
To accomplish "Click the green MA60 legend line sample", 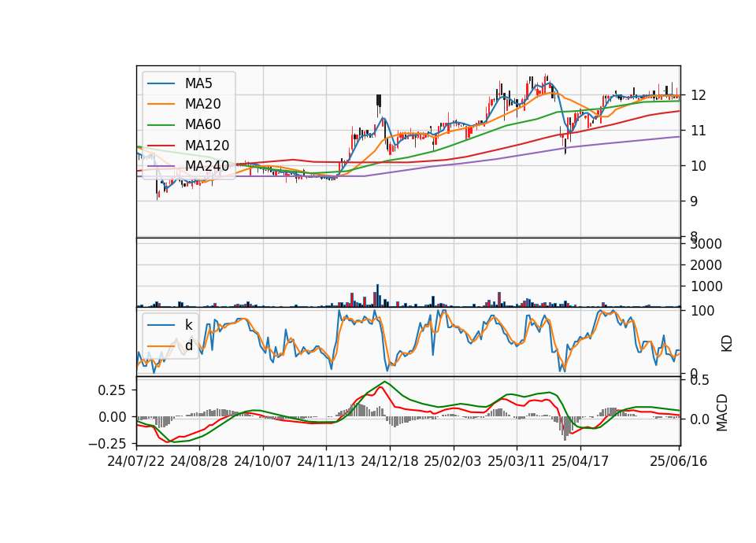I will click(161, 125).
